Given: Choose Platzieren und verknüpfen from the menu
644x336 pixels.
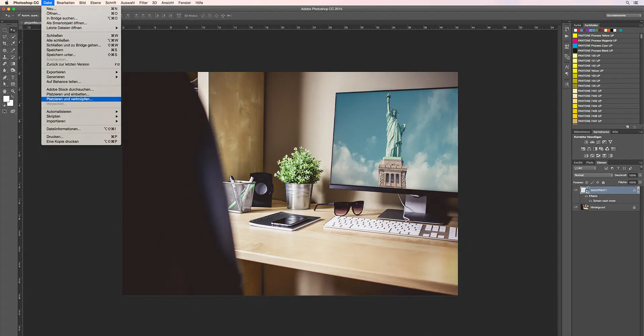Looking at the screenshot, I should 70,99.
